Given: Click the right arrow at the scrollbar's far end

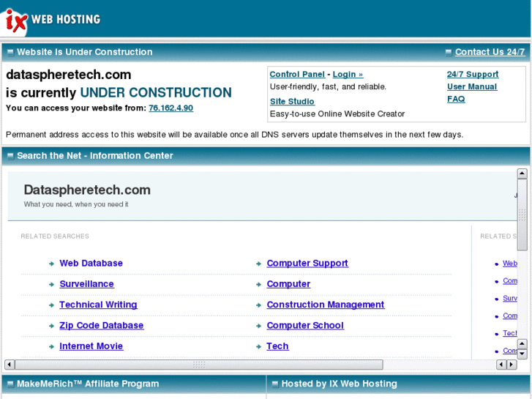Looking at the screenshot, I should 512,365.
